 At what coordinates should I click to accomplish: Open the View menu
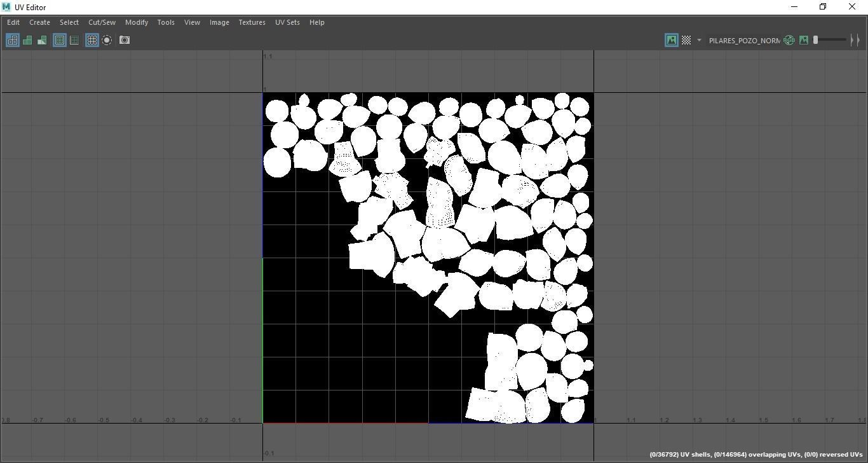(192, 22)
